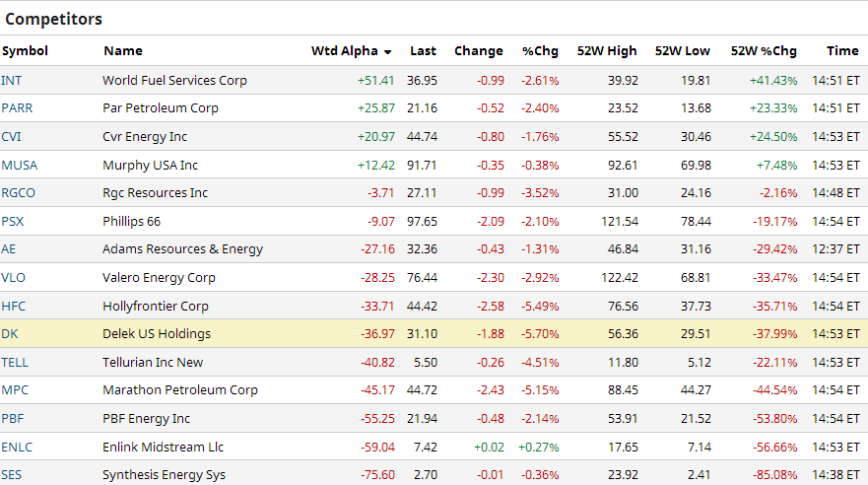The image size is (868, 485).
Task: Select the Delek US Holdings name
Action: [x=157, y=334]
